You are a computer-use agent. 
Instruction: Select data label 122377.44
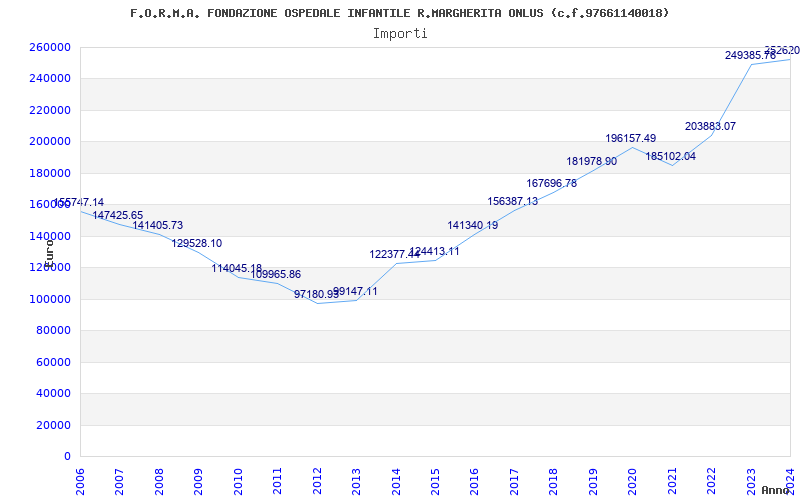[394, 254]
